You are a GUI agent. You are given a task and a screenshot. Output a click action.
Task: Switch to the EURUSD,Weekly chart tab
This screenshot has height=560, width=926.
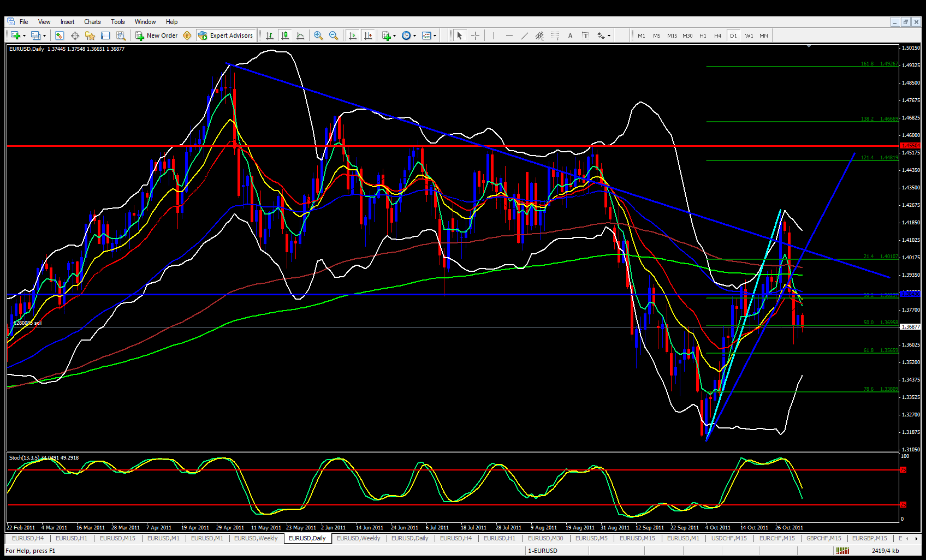(x=256, y=538)
